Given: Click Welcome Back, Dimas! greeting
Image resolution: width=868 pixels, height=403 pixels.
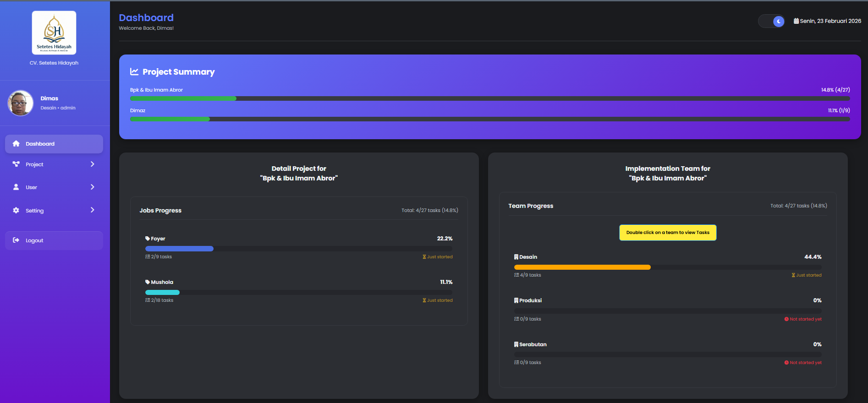Looking at the screenshot, I should pyautogui.click(x=146, y=28).
